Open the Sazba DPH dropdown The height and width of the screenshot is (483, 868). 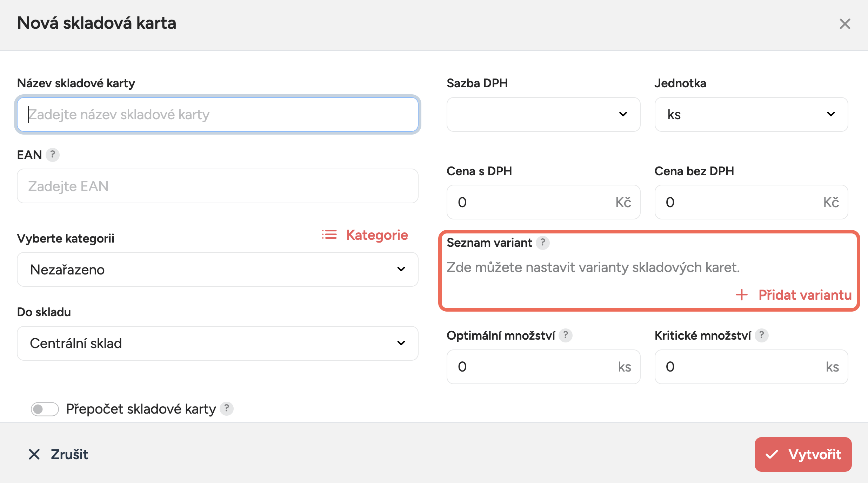coord(543,114)
